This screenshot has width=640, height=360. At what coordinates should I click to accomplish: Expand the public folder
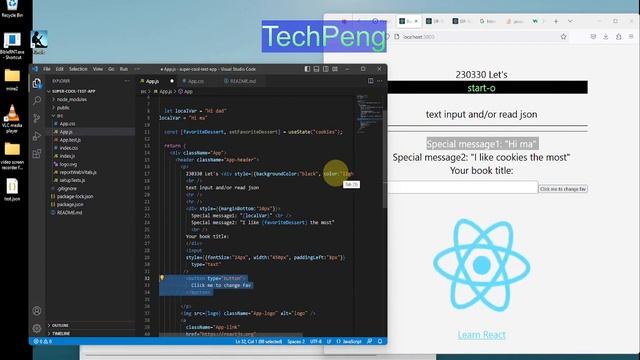[x=63, y=108]
